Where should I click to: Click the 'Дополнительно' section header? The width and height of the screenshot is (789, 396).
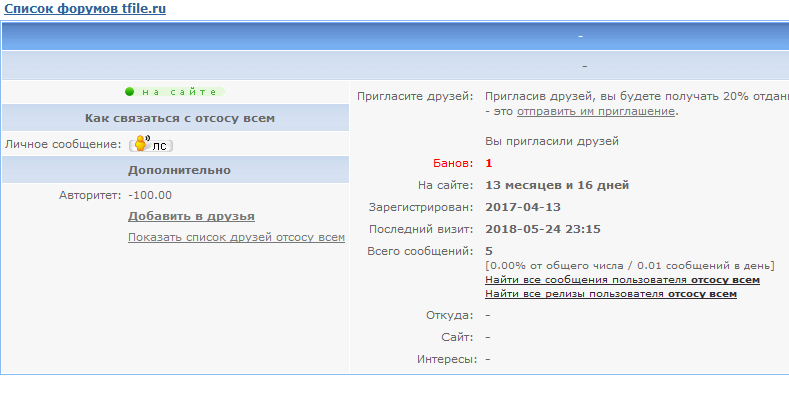[x=176, y=170]
